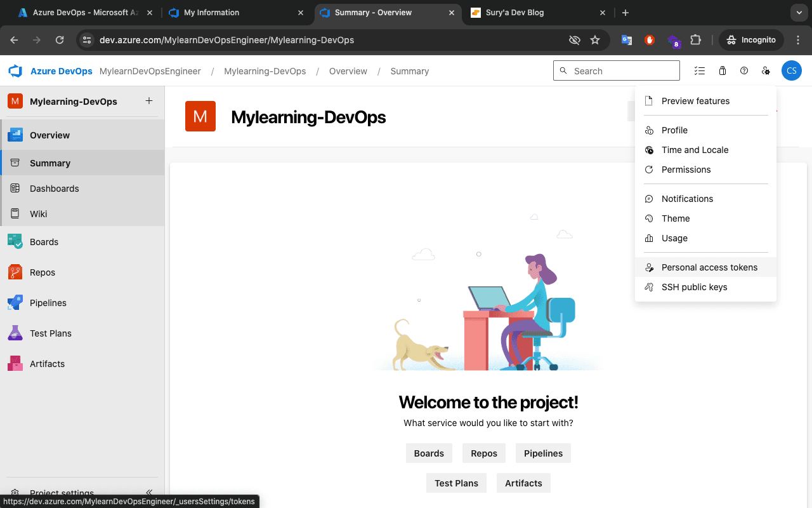Switch to My Information tab
Screen dimensions: 812x508
237,13
